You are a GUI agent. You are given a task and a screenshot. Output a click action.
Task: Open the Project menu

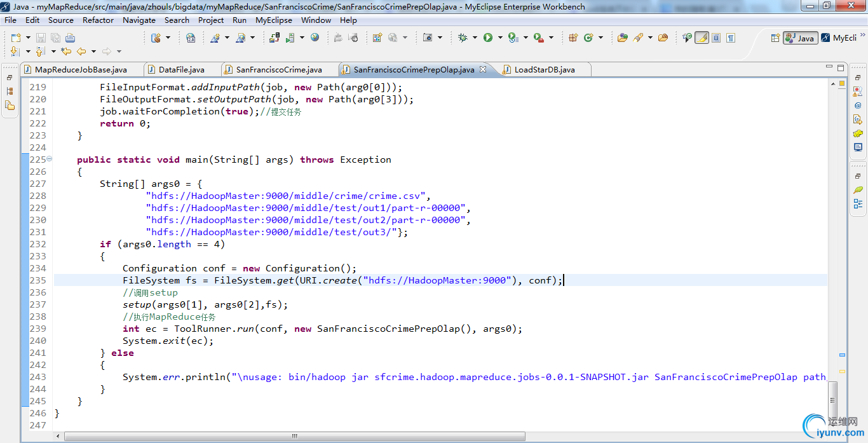click(211, 20)
